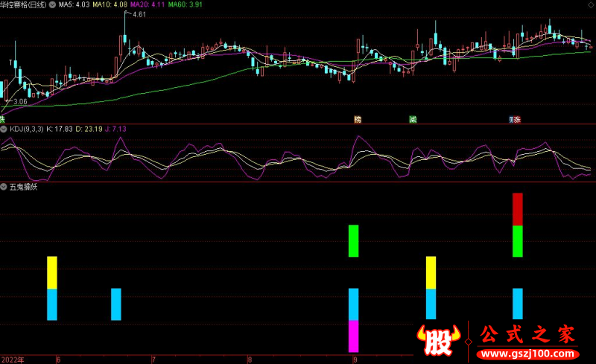This screenshot has height=364, width=596.
Task: Click the KDJ(9,3,3) indicator title
Action: (x=27, y=128)
